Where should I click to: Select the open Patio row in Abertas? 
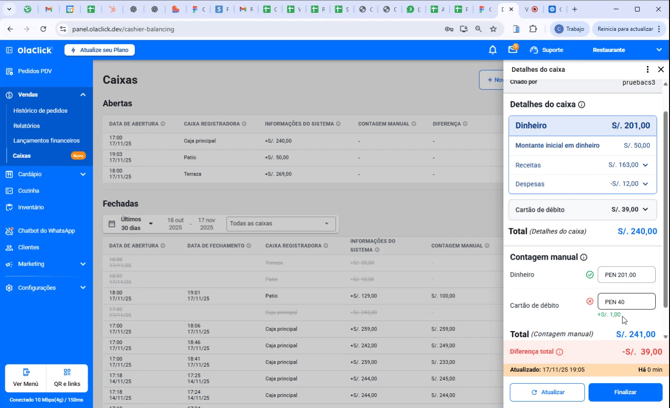click(x=303, y=158)
